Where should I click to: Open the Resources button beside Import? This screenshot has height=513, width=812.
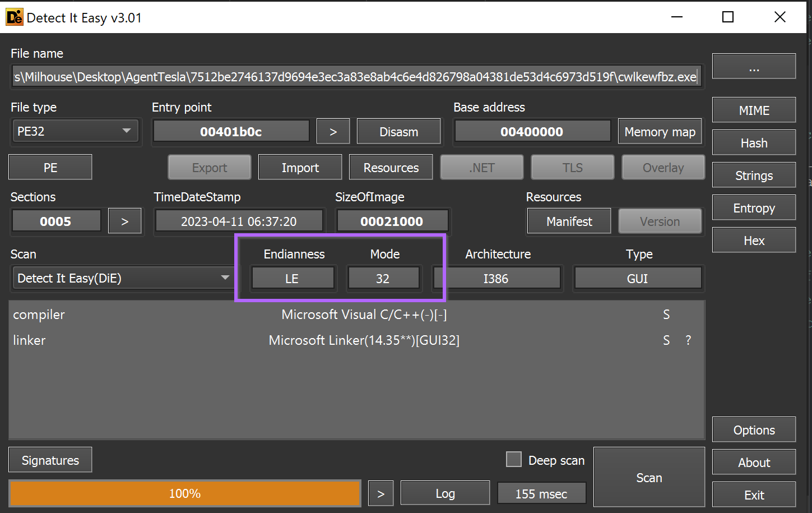coord(391,167)
